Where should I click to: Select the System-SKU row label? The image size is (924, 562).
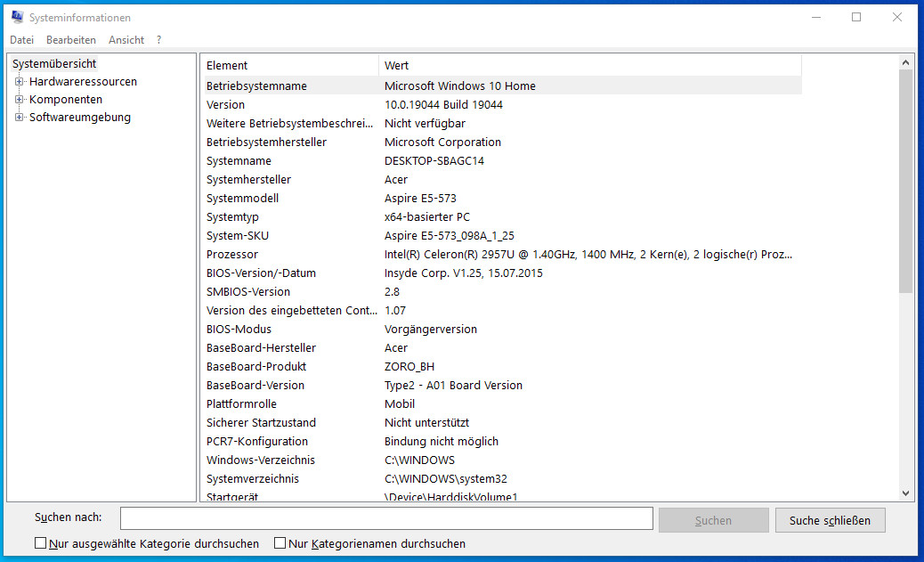(x=238, y=236)
